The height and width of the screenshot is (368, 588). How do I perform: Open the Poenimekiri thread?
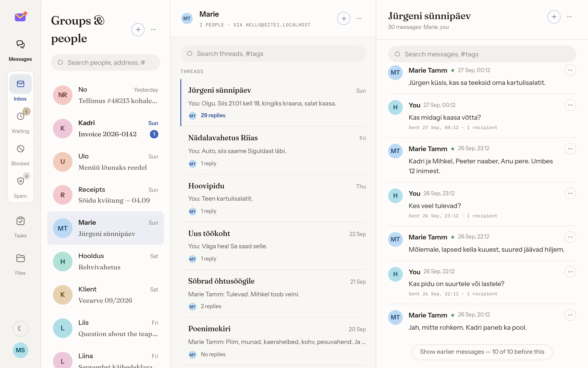[x=273, y=341]
